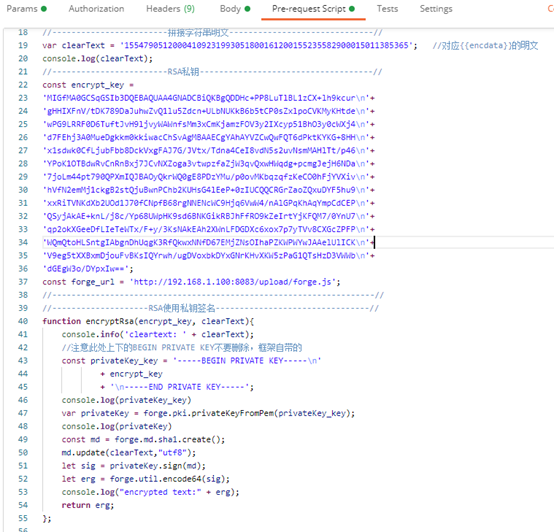
Task: Click the '+ encrypt_key' continuation line
Action: pyautogui.click(x=131, y=374)
